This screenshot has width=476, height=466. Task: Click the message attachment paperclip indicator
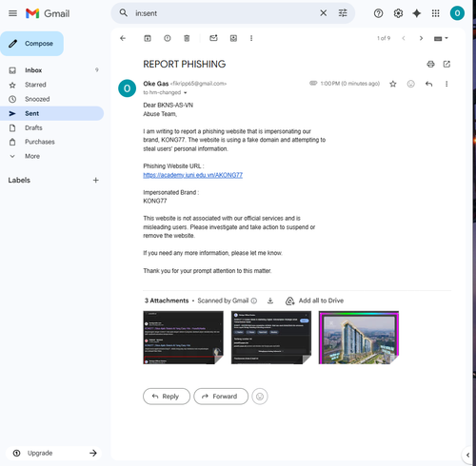click(313, 83)
